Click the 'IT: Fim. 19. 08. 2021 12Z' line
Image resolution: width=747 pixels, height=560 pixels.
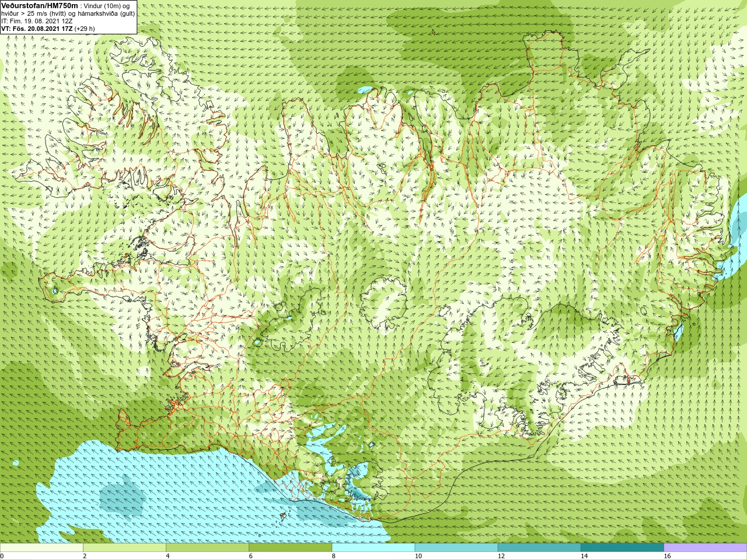[37, 20]
